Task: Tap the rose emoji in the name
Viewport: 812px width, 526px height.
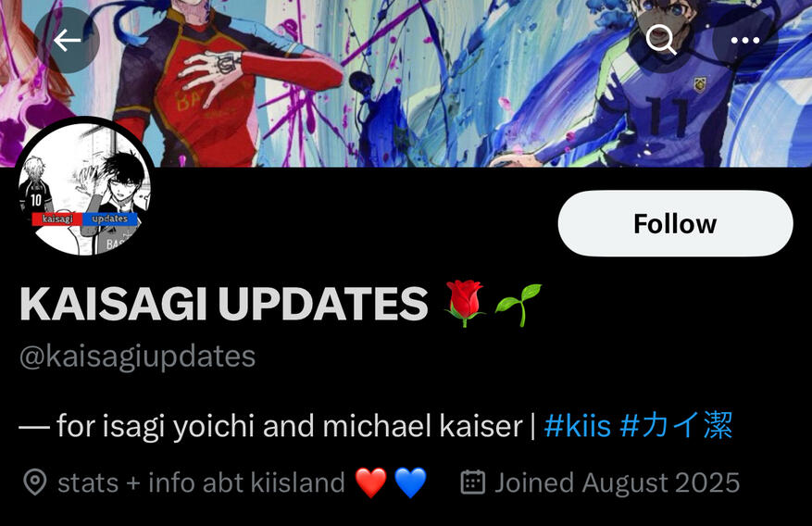Action: click(x=465, y=304)
